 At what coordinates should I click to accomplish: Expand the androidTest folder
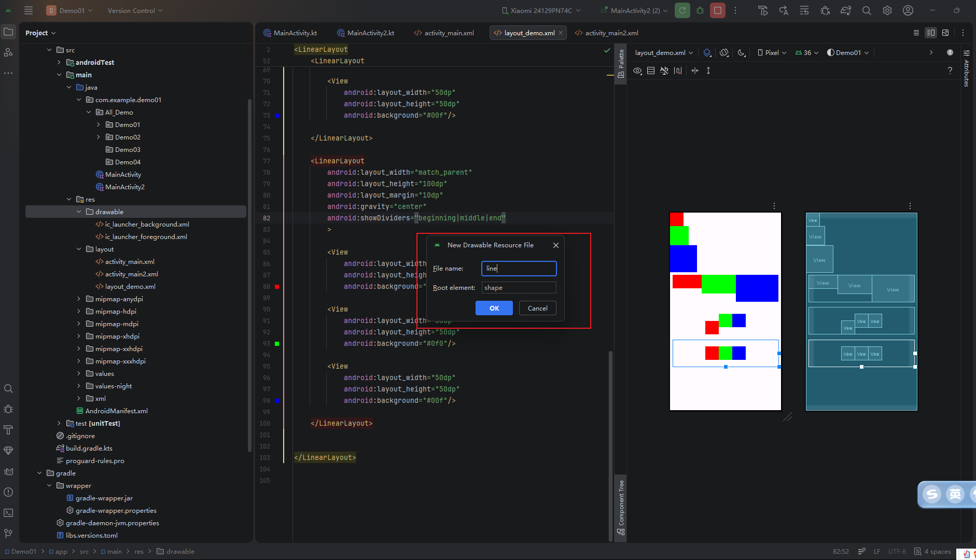click(59, 62)
